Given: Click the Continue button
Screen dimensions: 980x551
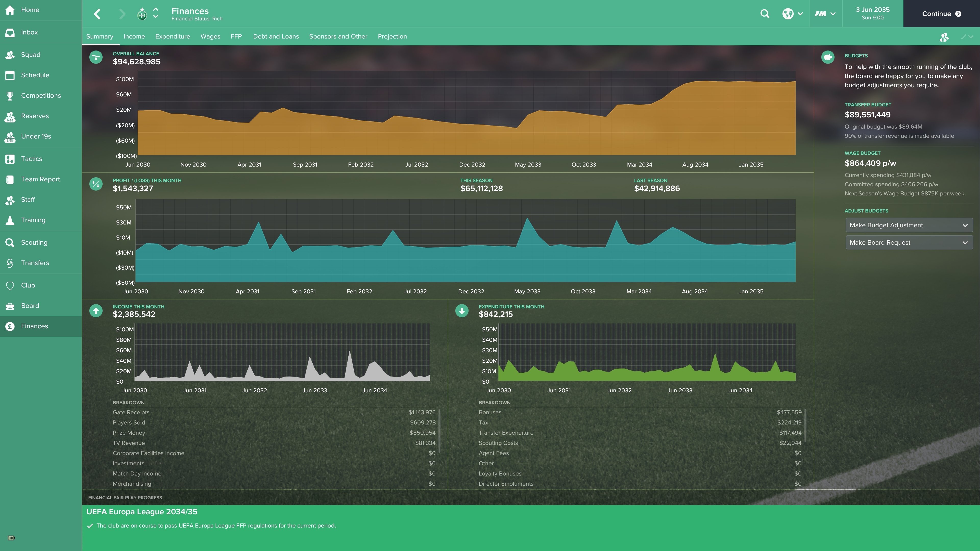Looking at the screenshot, I should (941, 14).
